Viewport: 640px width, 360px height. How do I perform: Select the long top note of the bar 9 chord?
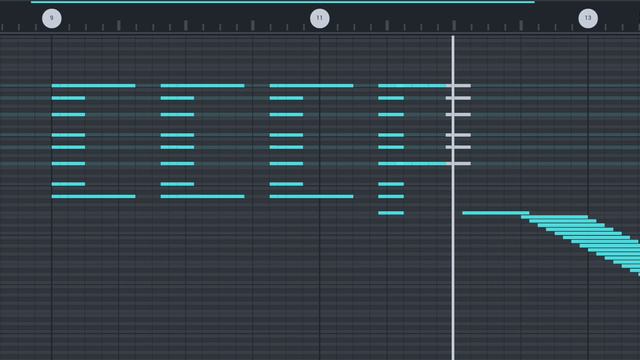click(x=93, y=86)
